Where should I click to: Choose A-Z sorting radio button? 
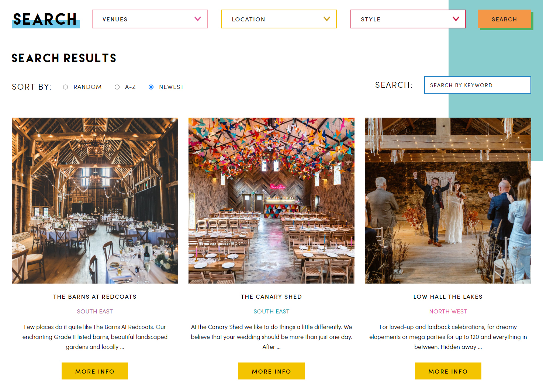(117, 87)
